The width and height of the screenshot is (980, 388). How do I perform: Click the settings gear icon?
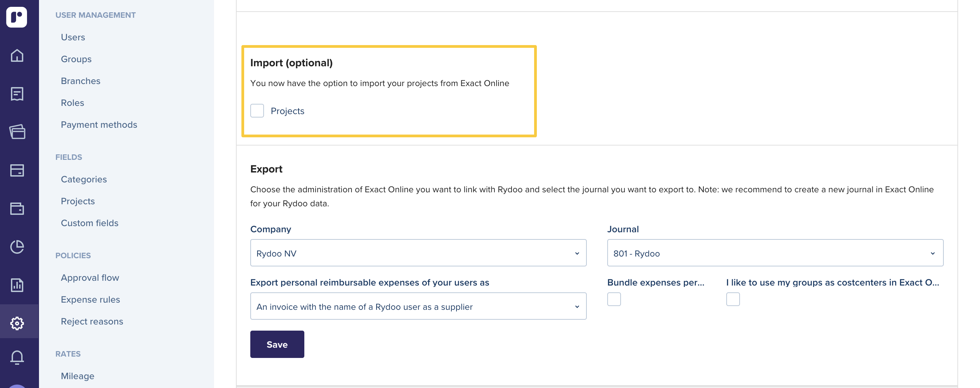coord(17,323)
